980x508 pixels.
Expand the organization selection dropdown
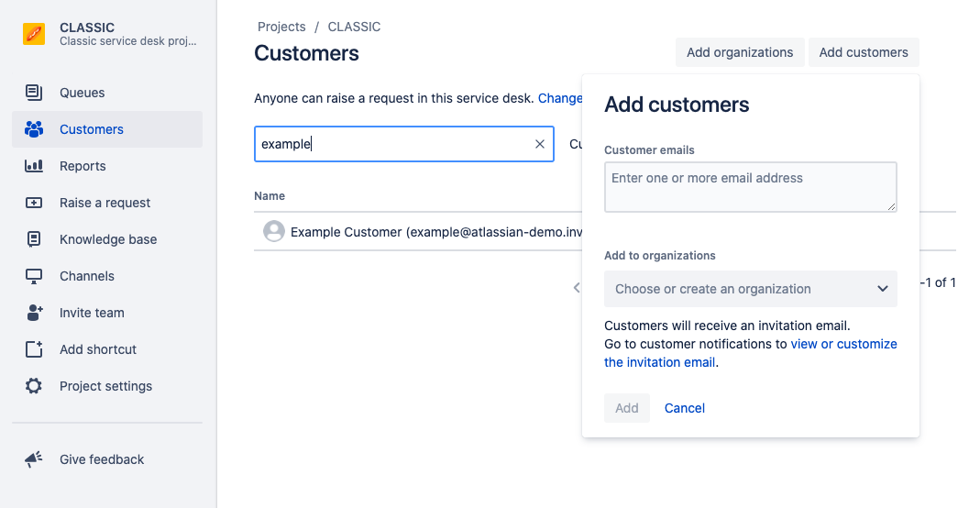[x=882, y=289]
